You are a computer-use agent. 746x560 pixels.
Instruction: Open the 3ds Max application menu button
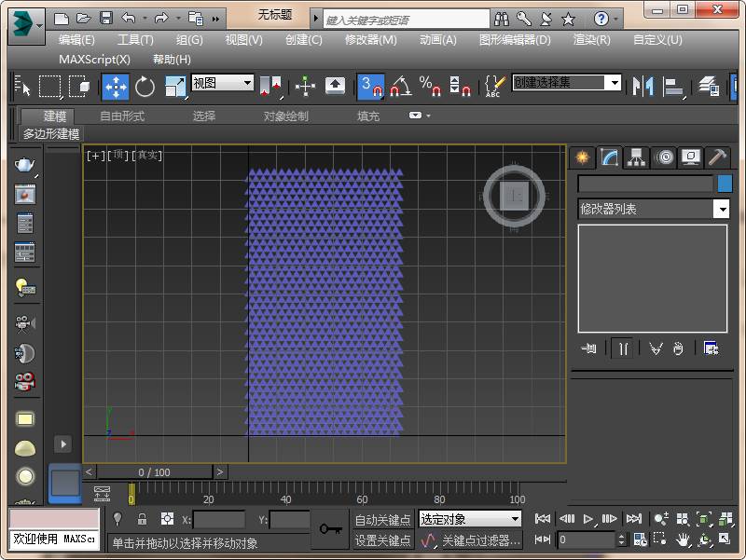click(27, 26)
